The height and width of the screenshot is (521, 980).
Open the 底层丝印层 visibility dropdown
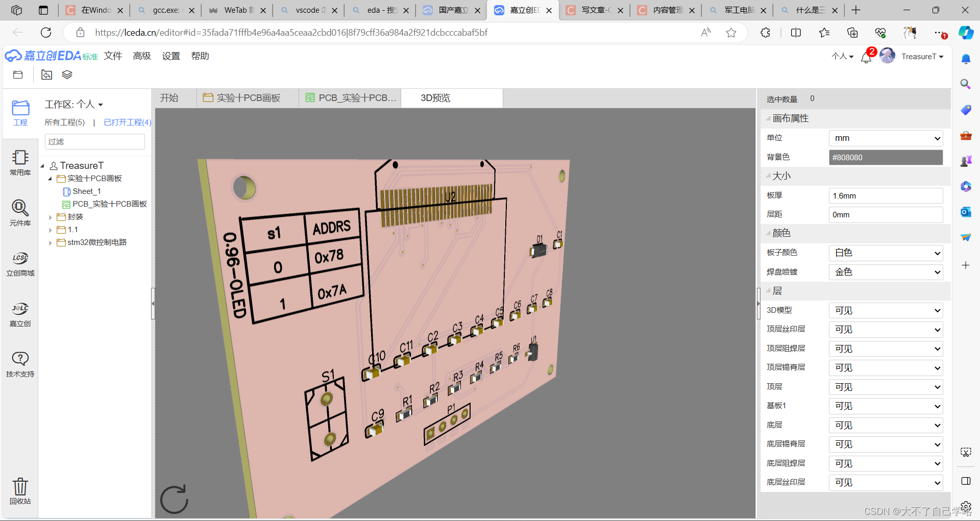tap(886, 483)
